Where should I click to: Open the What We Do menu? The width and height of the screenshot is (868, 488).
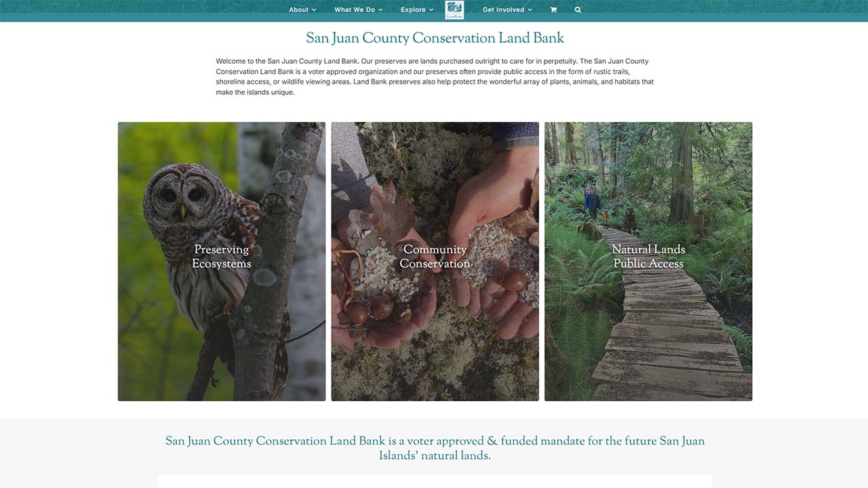pos(355,10)
